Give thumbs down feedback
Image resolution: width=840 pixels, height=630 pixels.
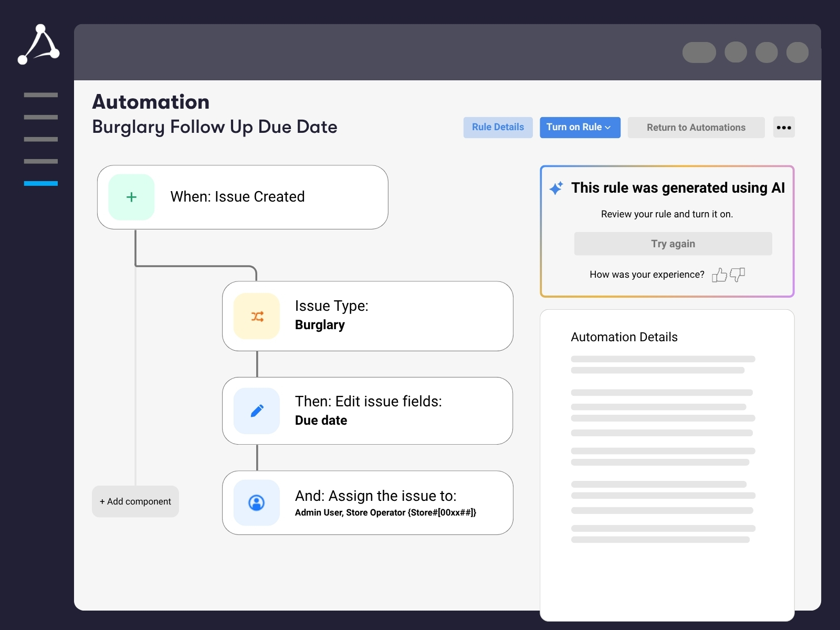[x=738, y=274]
